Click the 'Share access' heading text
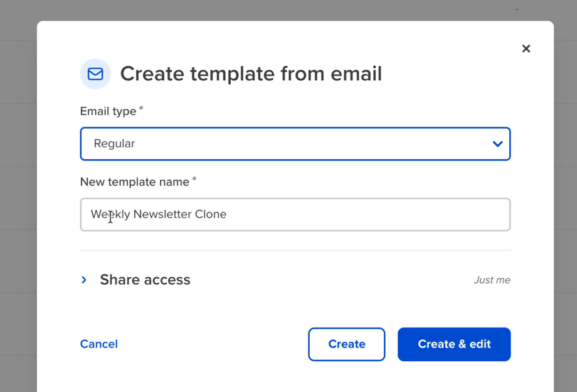This screenshot has height=392, width=577. click(145, 280)
